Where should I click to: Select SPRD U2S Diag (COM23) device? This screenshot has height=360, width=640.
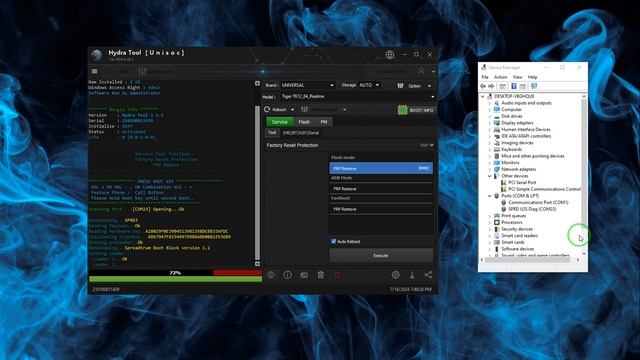(x=532, y=209)
